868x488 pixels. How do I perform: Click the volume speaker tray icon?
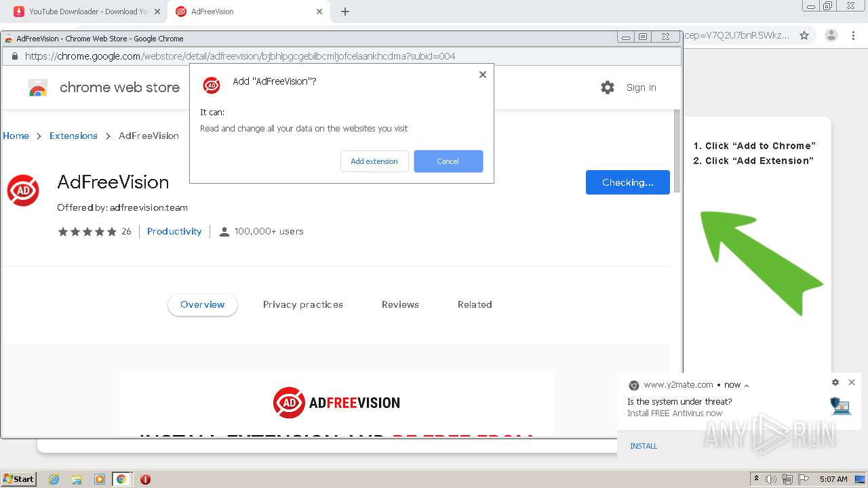[771, 479]
